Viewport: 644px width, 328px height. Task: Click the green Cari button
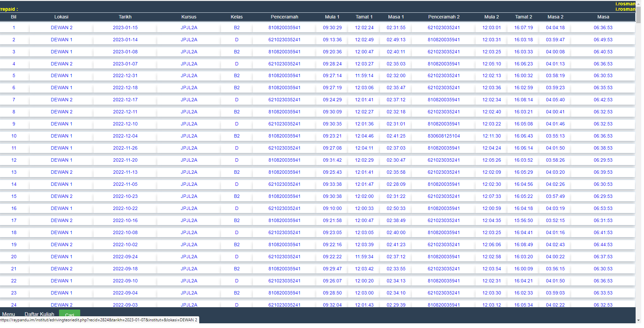(69, 313)
